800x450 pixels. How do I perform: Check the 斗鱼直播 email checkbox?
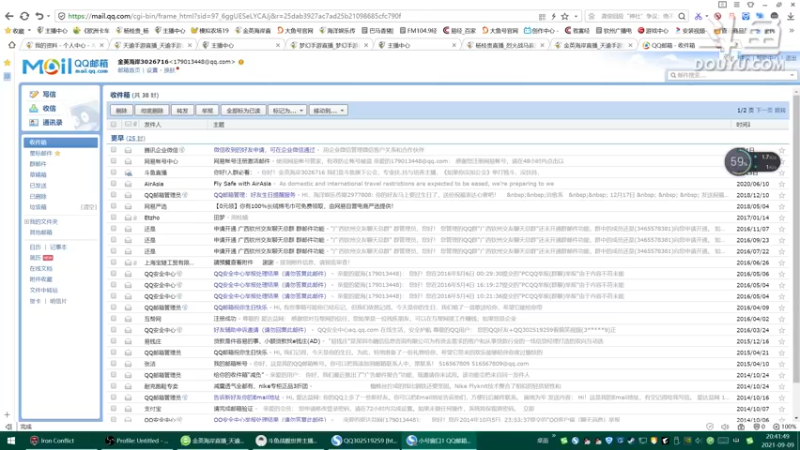coord(113,172)
